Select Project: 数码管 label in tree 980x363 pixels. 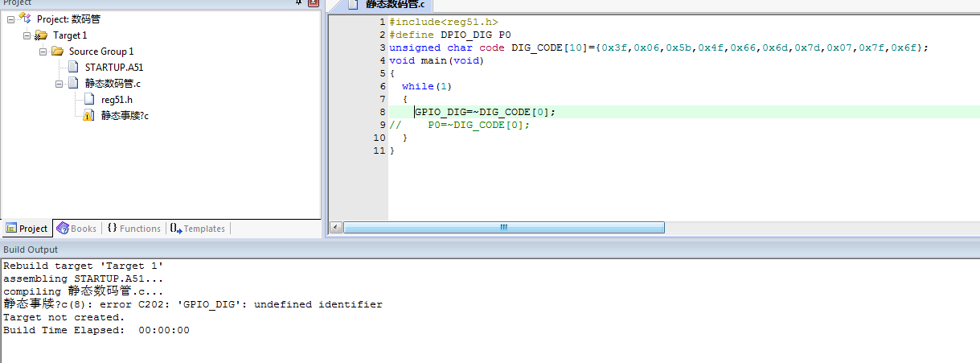tap(69, 19)
